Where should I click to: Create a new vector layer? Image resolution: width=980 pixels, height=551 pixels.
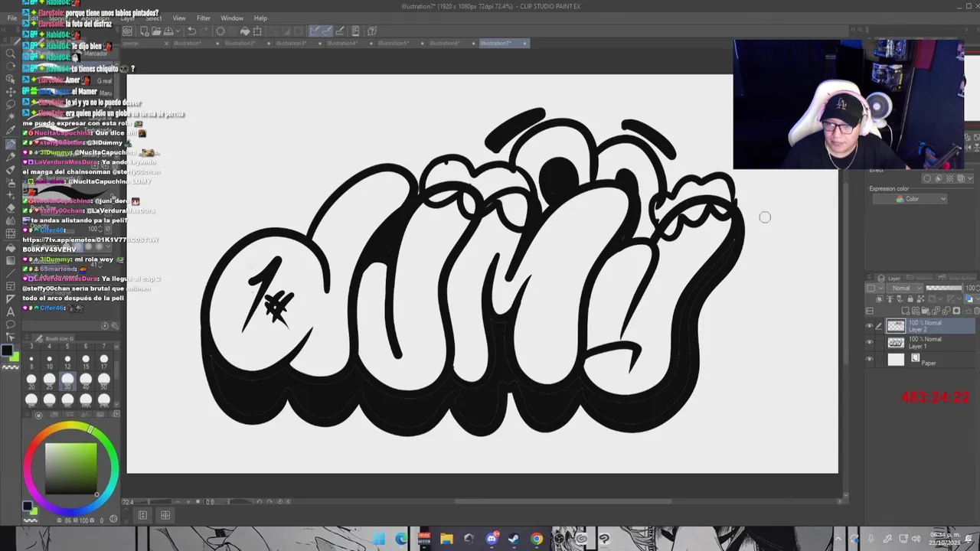(x=916, y=311)
